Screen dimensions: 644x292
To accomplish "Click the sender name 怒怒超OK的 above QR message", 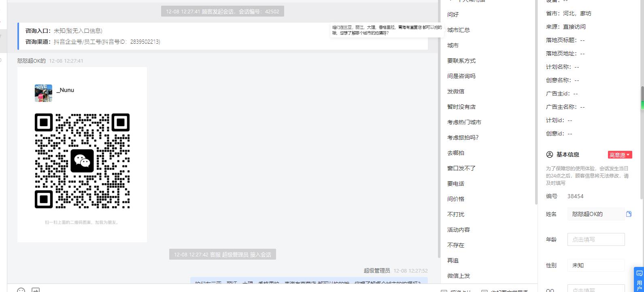I will 32,61.
